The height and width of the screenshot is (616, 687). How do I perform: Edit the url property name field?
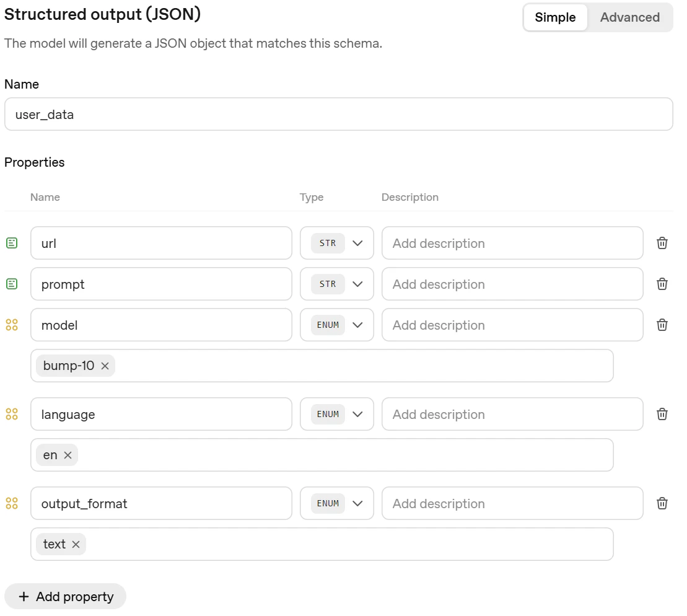click(161, 243)
